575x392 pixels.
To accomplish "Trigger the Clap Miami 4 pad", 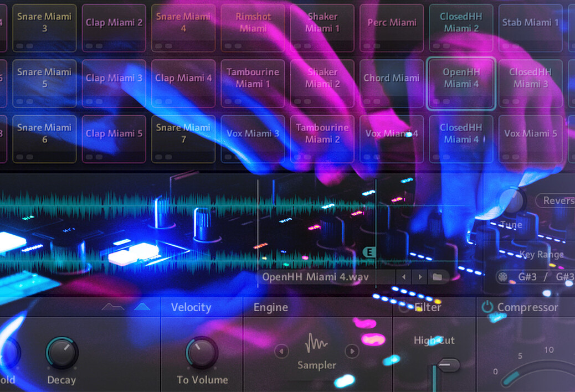I will click(x=183, y=84).
